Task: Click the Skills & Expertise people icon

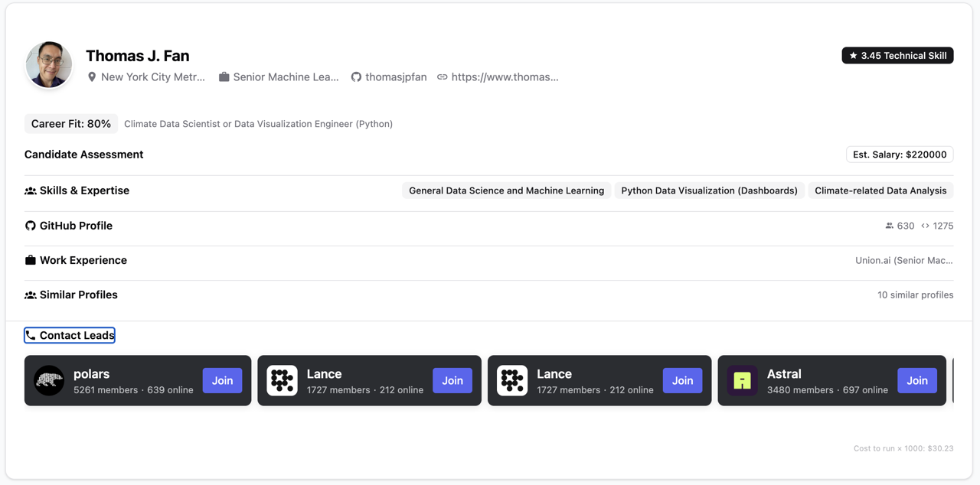Action: [31, 190]
